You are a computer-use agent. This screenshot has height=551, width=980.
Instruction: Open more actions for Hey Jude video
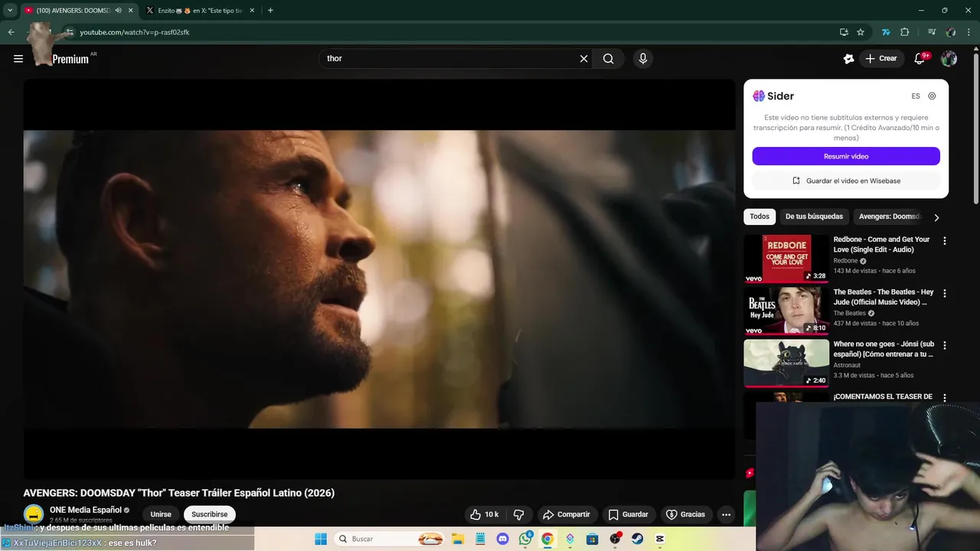point(944,293)
